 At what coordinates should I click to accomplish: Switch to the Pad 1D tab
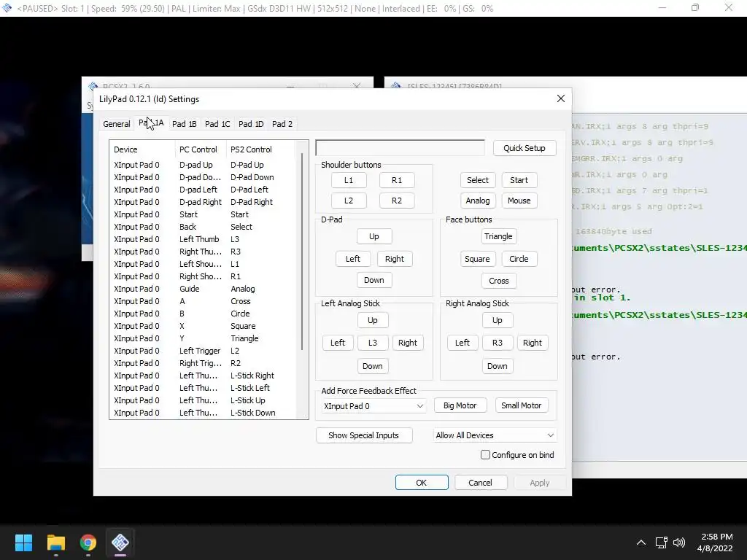pos(251,124)
